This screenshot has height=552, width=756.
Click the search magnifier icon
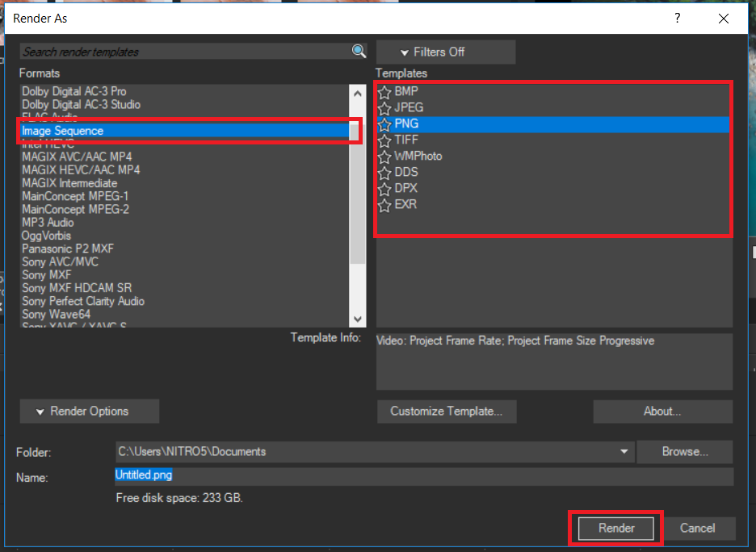click(x=359, y=51)
